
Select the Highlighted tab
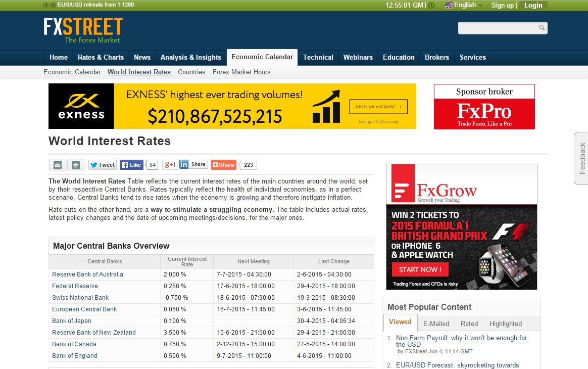click(x=506, y=324)
